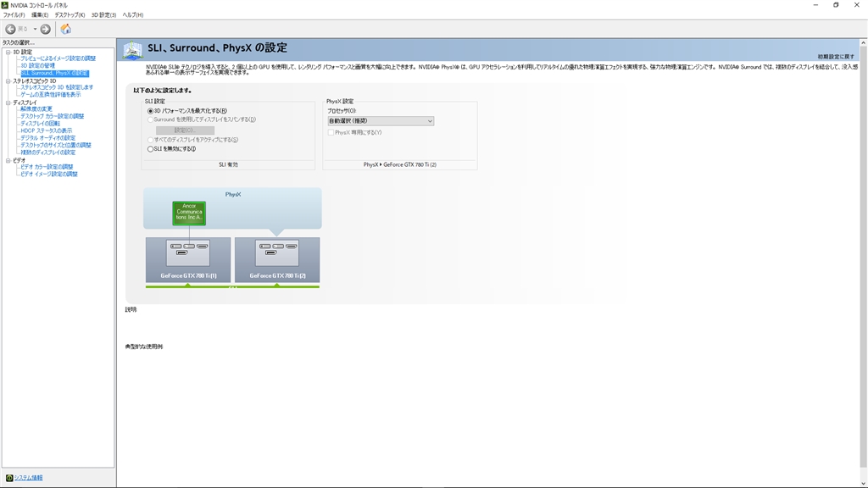
Task: Open the ヘルプ(H) menu
Action: pos(133,15)
